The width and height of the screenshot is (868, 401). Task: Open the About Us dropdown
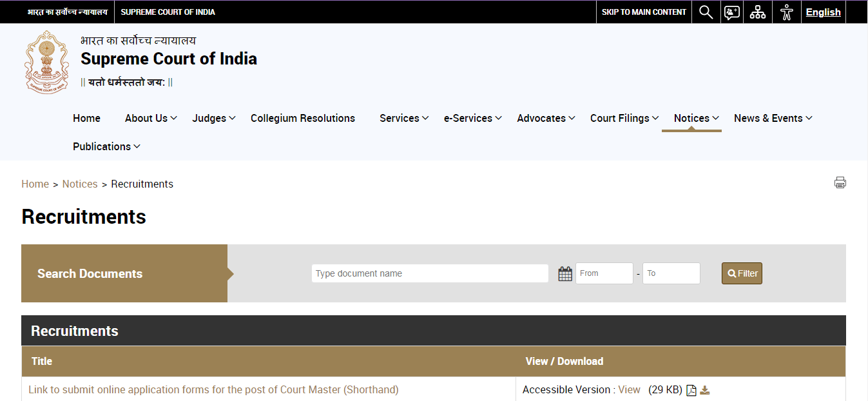coord(146,118)
